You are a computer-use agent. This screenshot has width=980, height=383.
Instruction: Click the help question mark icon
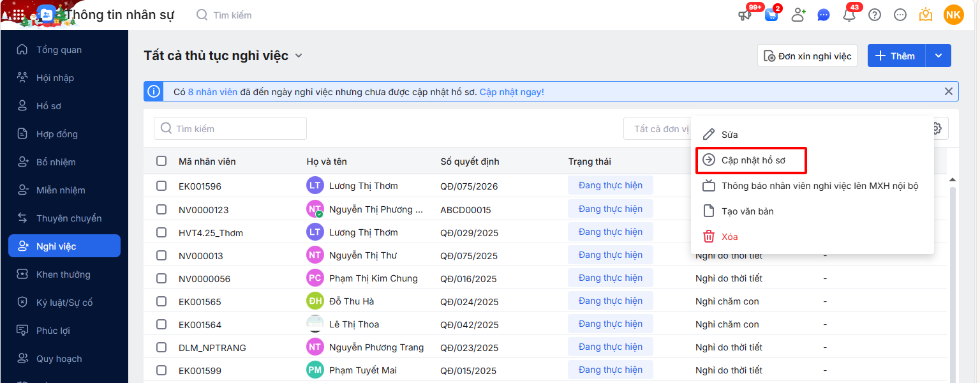[x=875, y=15]
